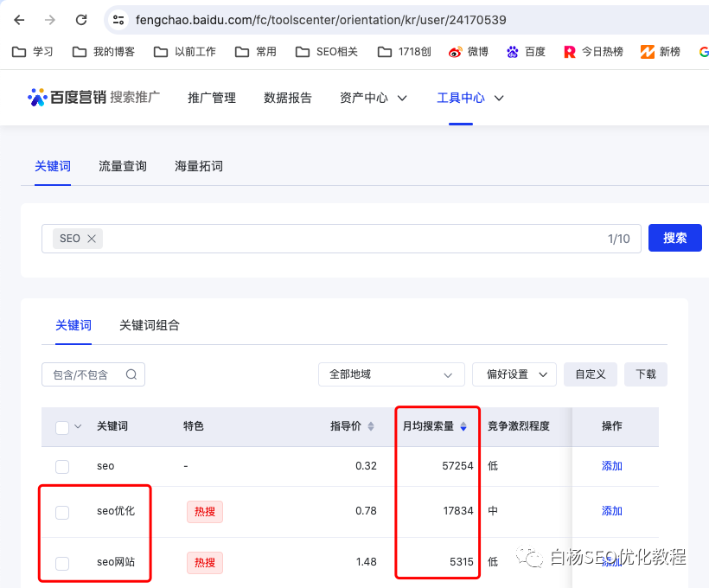Remove the SEO keyword tag
Viewport: 709px width, 588px height.
pyautogui.click(x=92, y=239)
